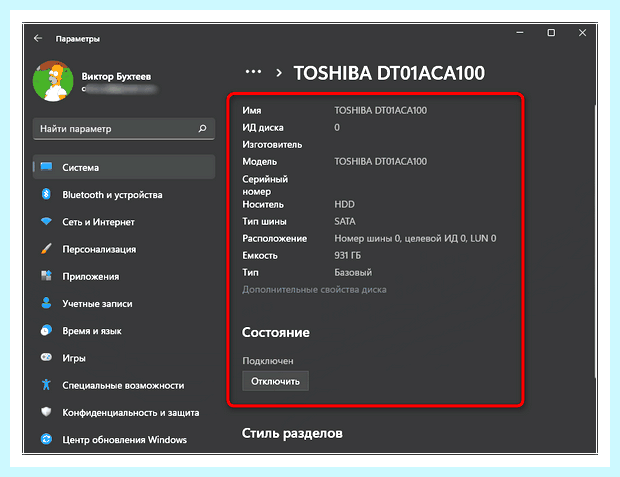Close the Параметры window
The width and height of the screenshot is (620, 477).
coord(582,33)
